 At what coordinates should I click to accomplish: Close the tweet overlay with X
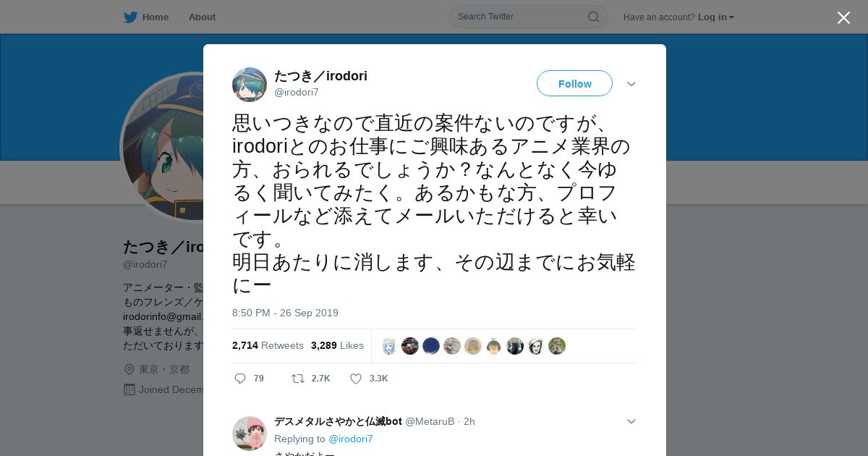[843, 17]
